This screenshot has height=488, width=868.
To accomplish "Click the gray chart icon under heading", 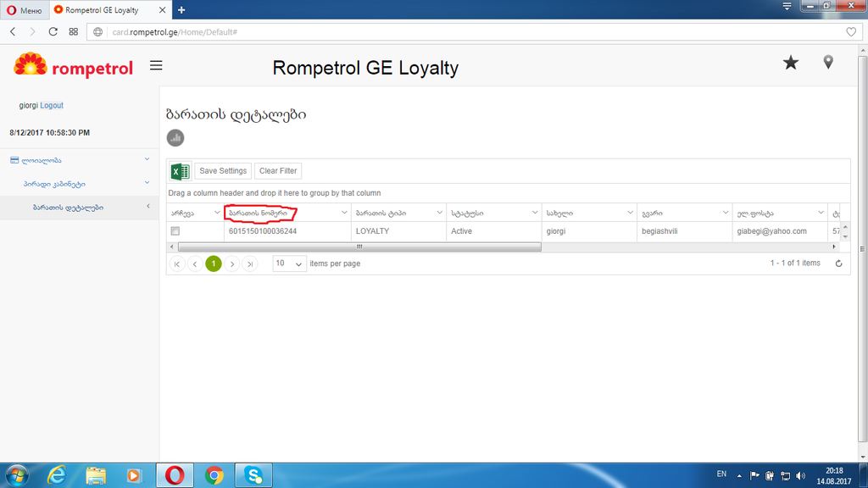I will [x=175, y=138].
